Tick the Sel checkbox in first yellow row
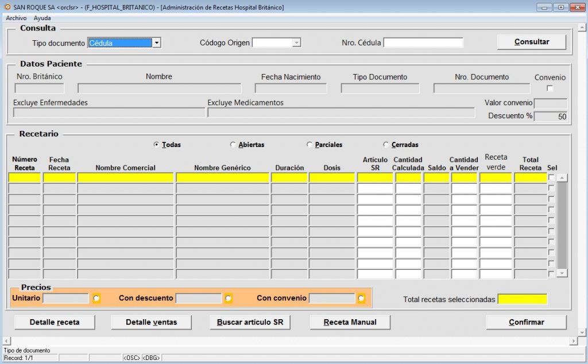The image size is (588, 364). pos(551,177)
